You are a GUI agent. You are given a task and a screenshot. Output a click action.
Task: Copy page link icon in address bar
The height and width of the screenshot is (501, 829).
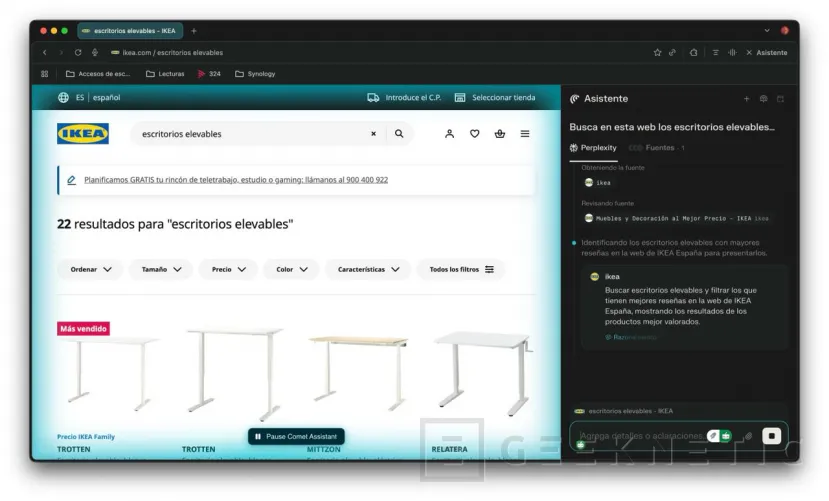pos(672,52)
